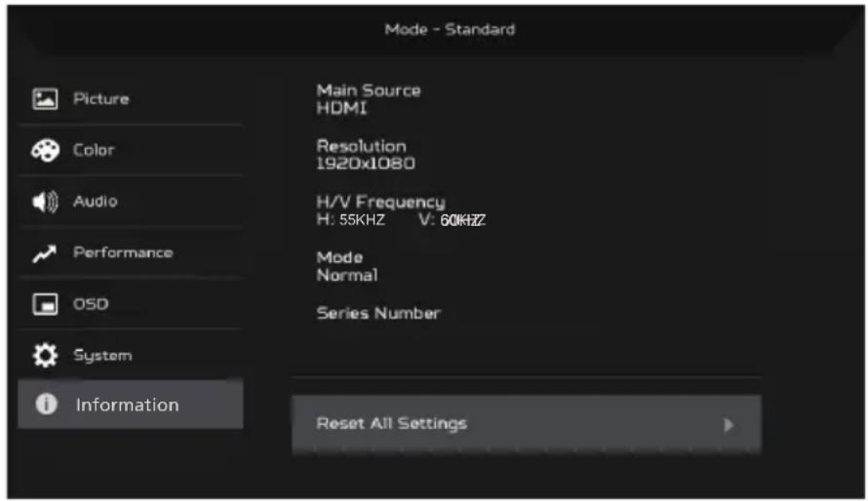The width and height of the screenshot is (868, 501).
Task: Click the Mode - Standard title
Action: point(450,29)
